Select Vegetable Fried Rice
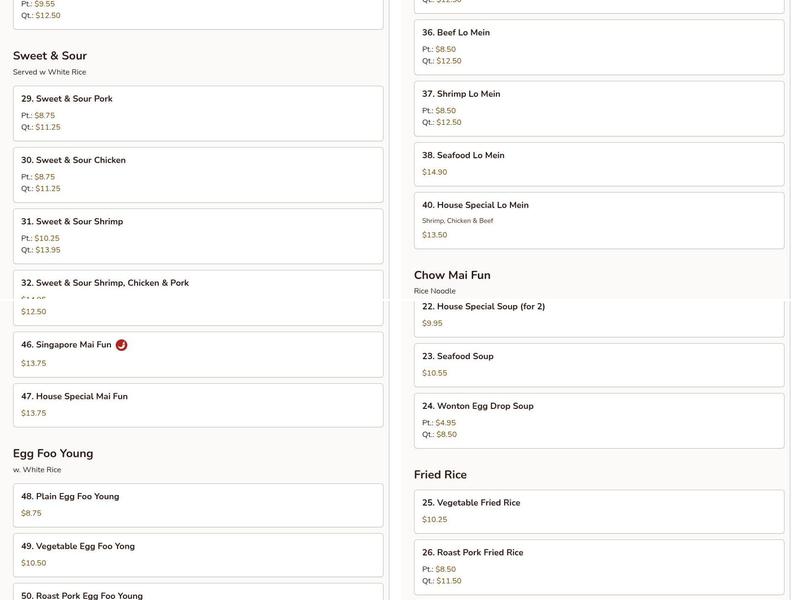The image size is (800, 600). click(x=598, y=508)
